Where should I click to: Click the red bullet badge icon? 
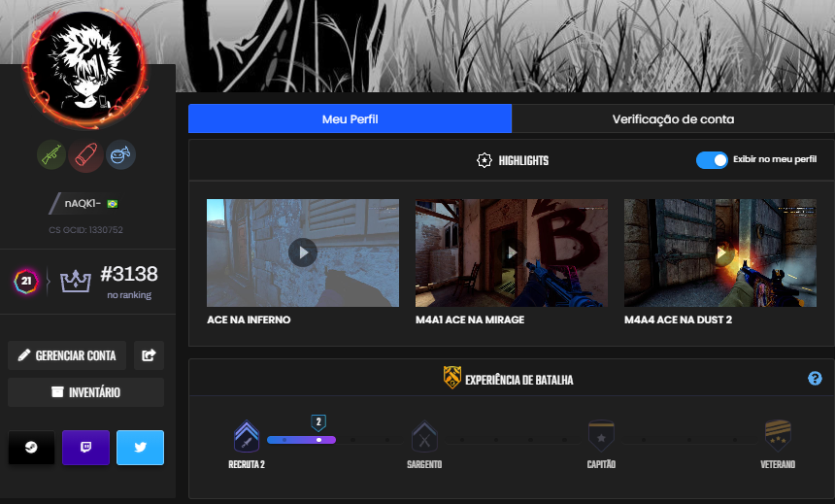click(x=86, y=155)
